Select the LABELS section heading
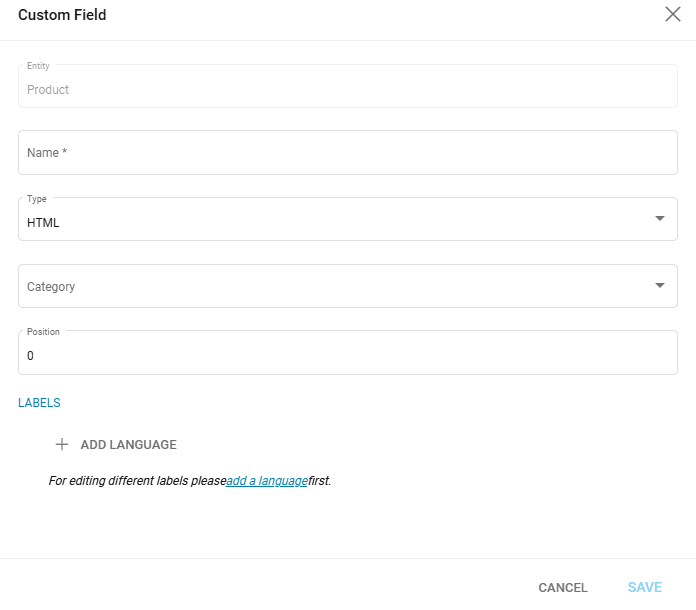696x610 pixels. tap(39, 403)
